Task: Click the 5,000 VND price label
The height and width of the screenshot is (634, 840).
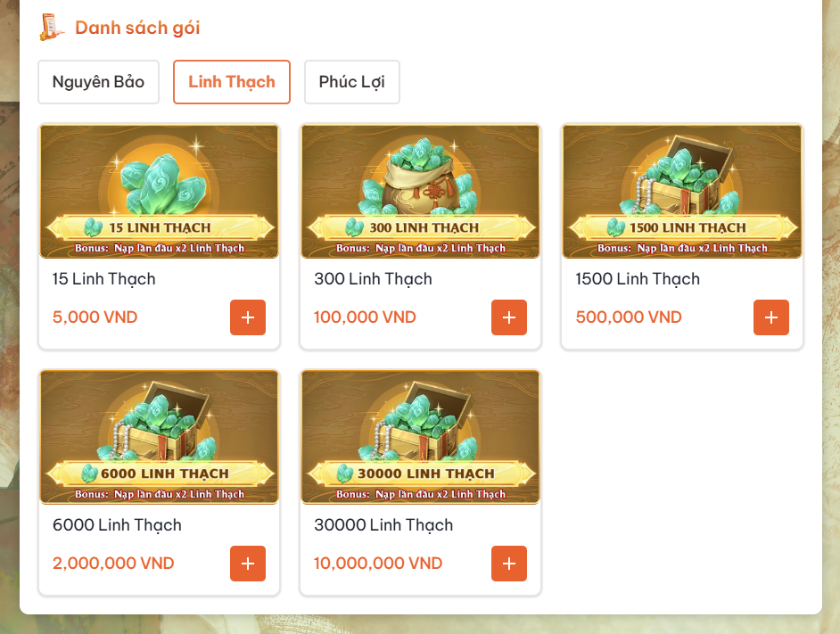Action: (95, 317)
